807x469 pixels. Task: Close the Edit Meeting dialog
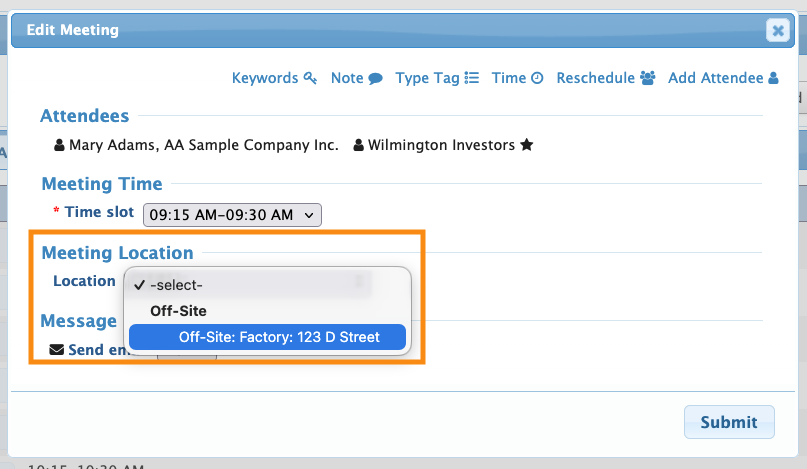[x=777, y=30]
